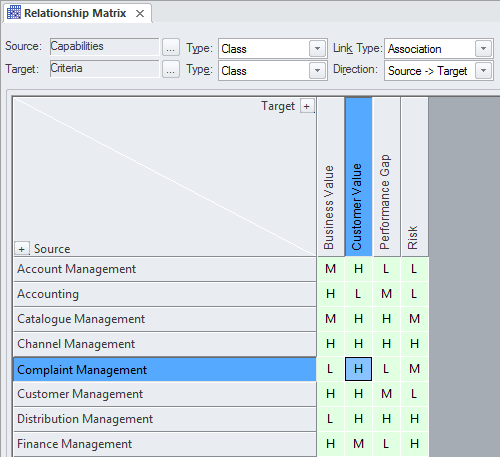This screenshot has height=457, width=500.
Task: Select Accounting row header
Action: click(x=165, y=294)
